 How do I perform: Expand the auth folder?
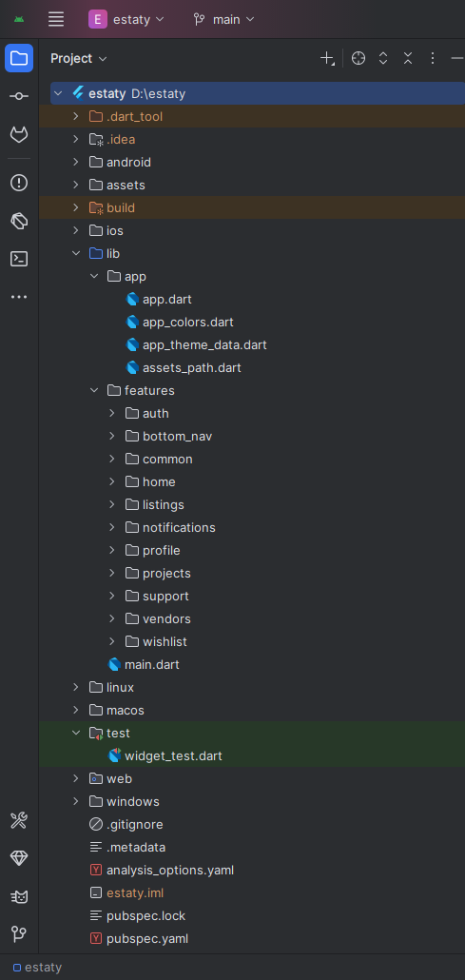click(112, 413)
